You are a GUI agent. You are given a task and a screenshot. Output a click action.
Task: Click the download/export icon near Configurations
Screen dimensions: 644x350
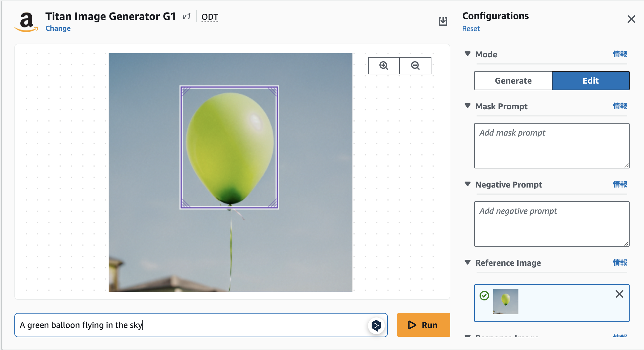443,21
